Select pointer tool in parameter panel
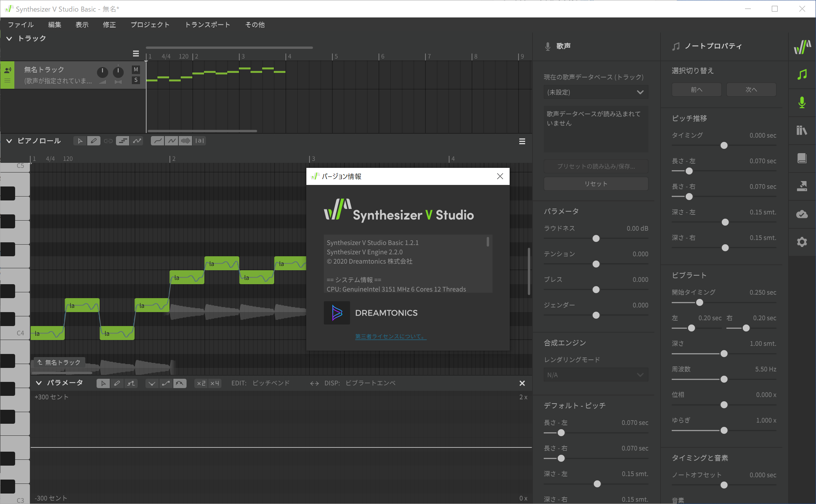 click(103, 383)
